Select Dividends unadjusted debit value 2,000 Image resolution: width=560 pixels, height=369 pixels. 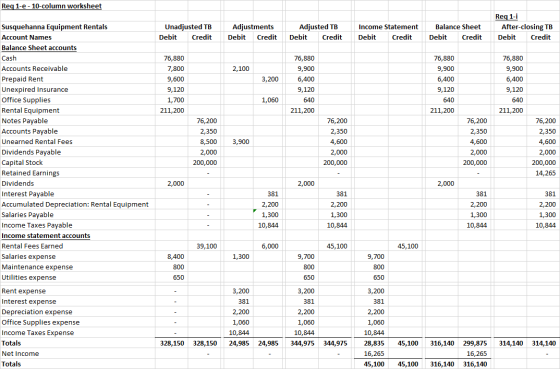176,184
